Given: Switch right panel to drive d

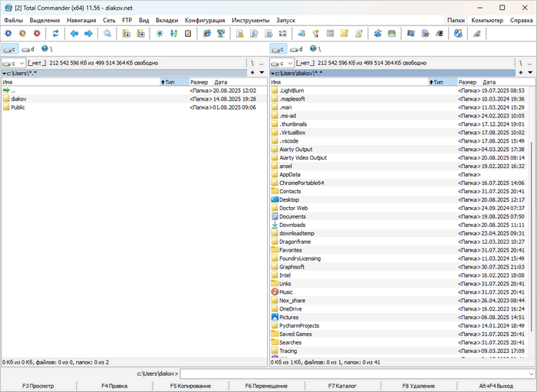Looking at the screenshot, I should tap(296, 49).
